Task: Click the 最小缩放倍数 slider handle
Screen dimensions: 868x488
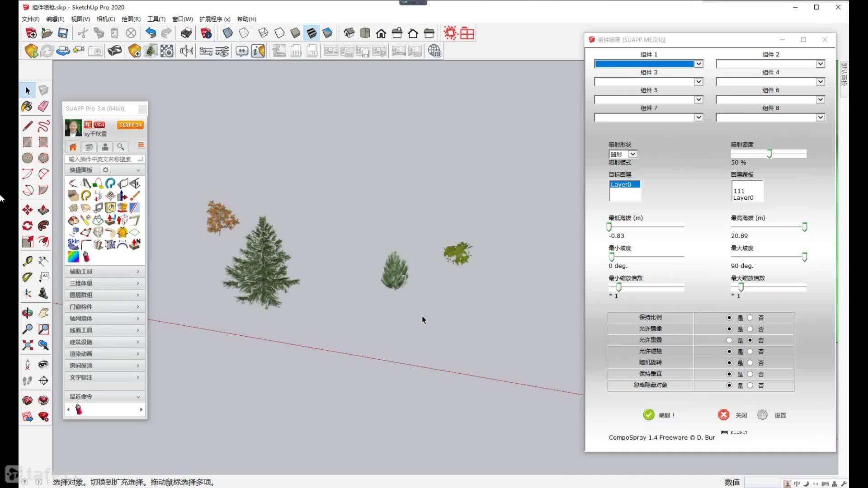Action: pos(618,287)
